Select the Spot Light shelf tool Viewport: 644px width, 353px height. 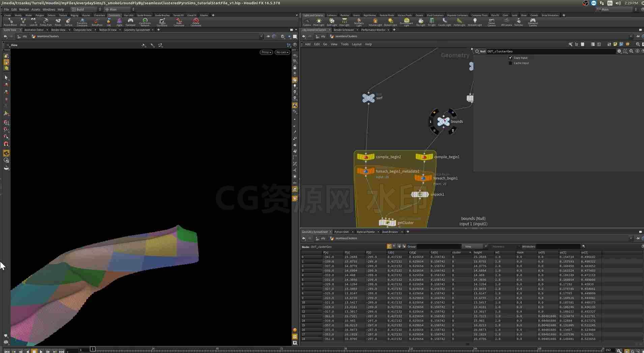click(332, 22)
